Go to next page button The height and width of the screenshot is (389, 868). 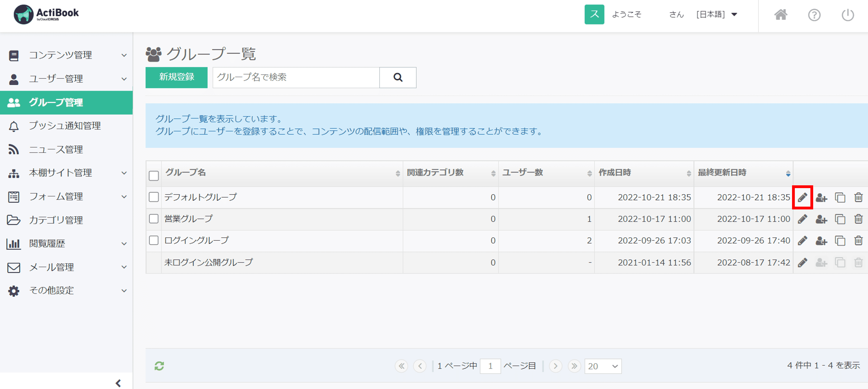(555, 366)
